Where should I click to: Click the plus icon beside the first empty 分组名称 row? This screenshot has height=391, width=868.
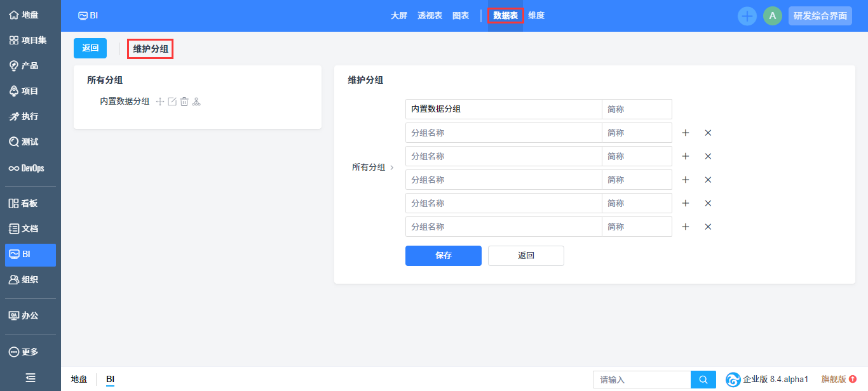click(686, 133)
